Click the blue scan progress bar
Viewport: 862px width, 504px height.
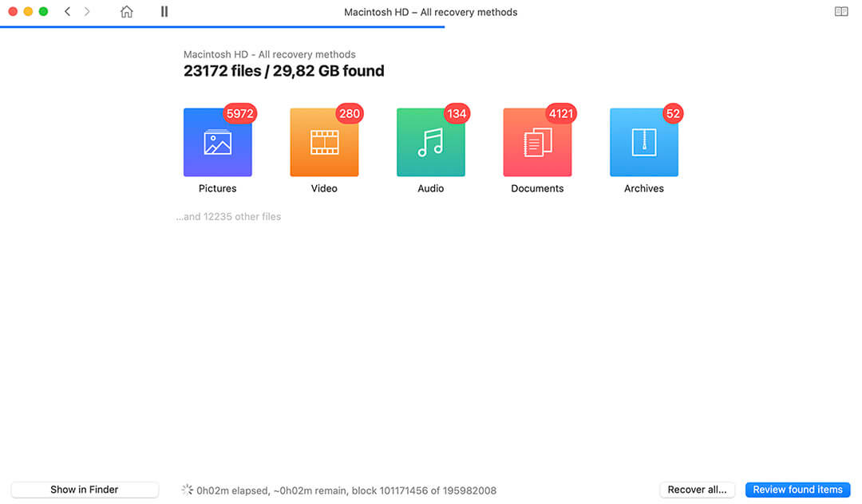pyautogui.click(x=223, y=26)
